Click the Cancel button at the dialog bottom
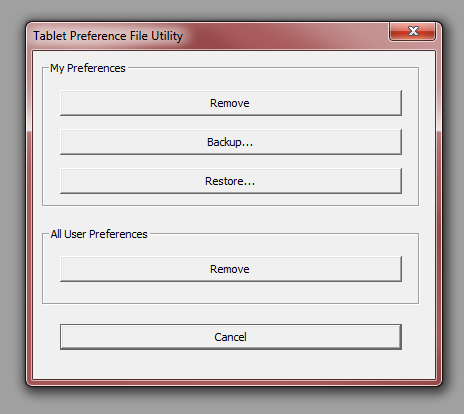 pos(231,337)
